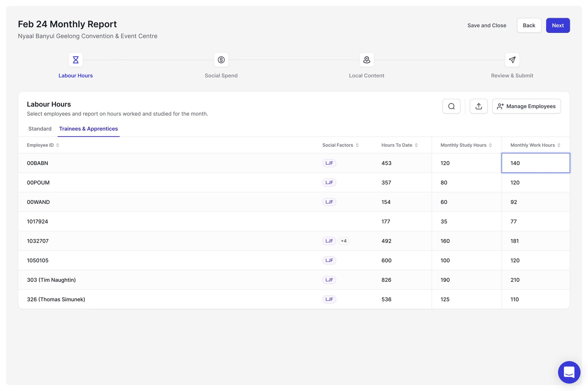Image resolution: width=588 pixels, height=391 pixels.
Task: Click LJF tag for 303 (Tim Naughtin)
Action: (329, 280)
